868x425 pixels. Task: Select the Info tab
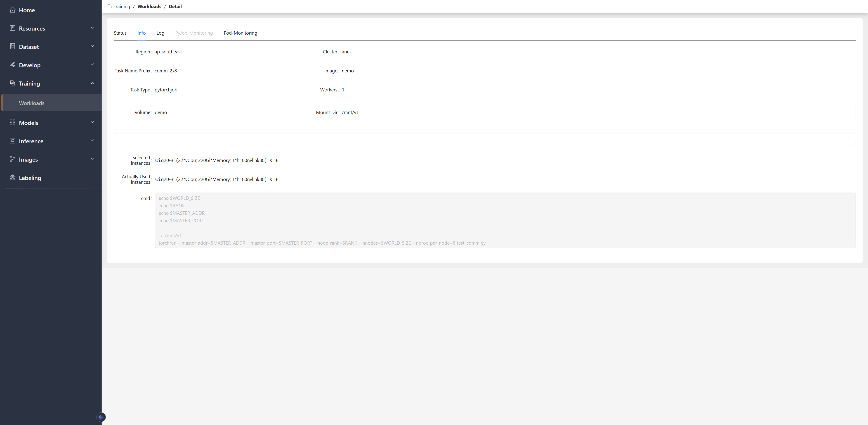[142, 33]
